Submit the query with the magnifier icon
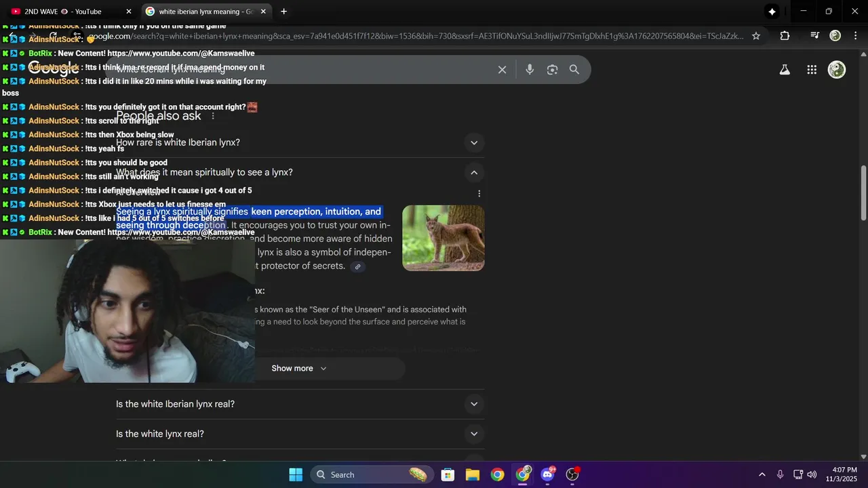Image resolution: width=868 pixels, height=488 pixels. 574,69
